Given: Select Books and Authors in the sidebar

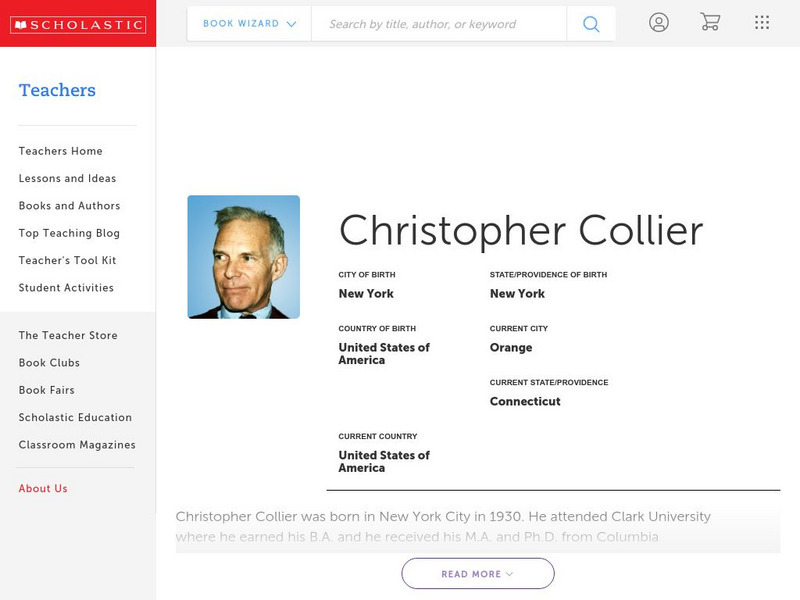Looking at the screenshot, I should pos(69,206).
